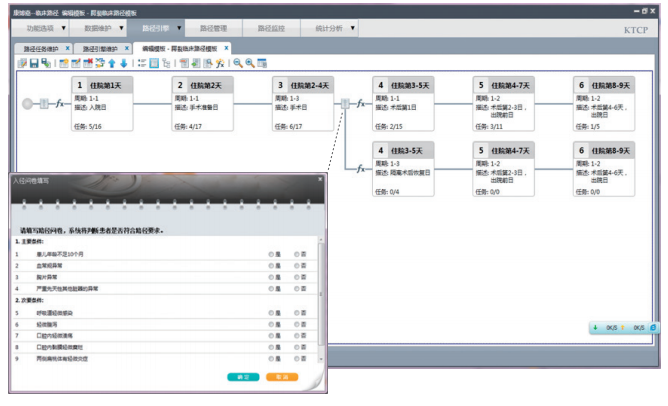Click the blue down arrow toolbar icon
Viewport: 668px width, 406px height.
(122, 63)
